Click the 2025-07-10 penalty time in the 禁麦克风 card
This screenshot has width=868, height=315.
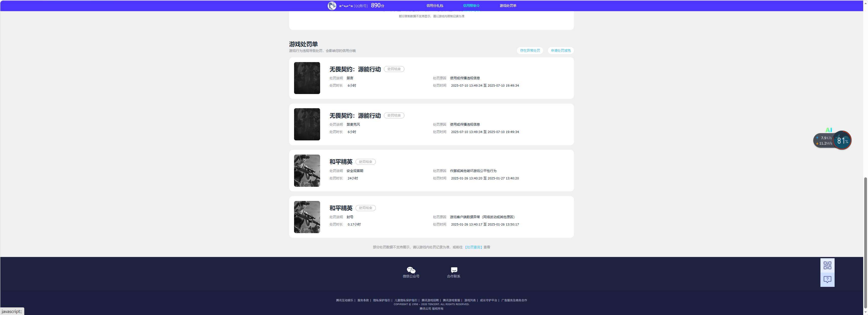click(x=485, y=132)
